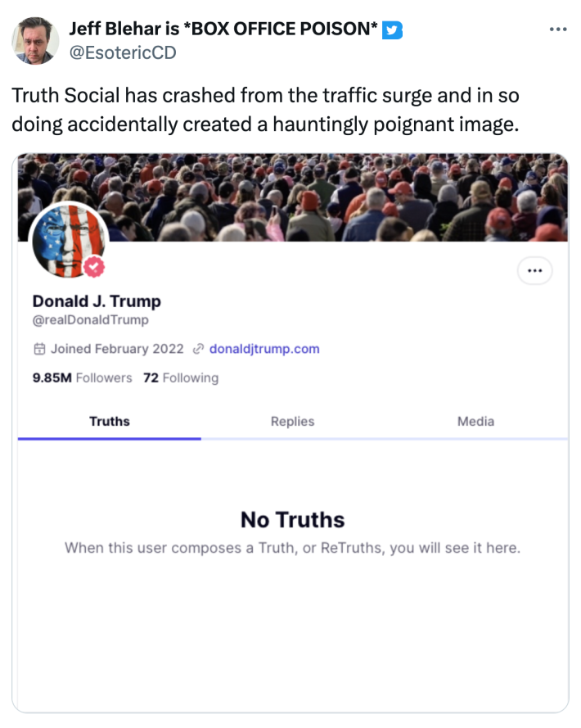
Task: Open the Media tab
Action: (x=475, y=421)
